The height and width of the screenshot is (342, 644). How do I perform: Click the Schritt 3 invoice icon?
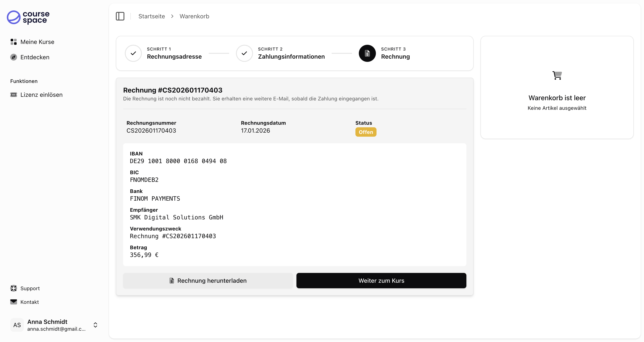pos(367,53)
